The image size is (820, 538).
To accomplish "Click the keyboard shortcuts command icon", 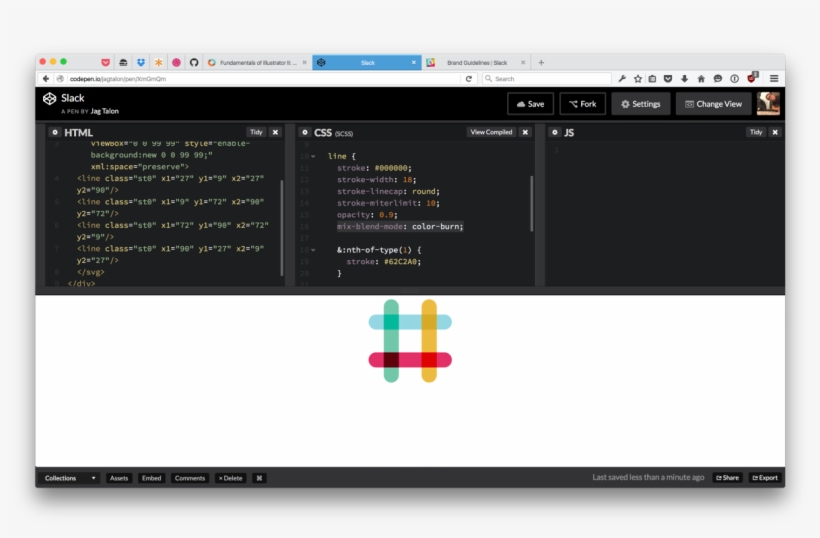I will (x=259, y=478).
